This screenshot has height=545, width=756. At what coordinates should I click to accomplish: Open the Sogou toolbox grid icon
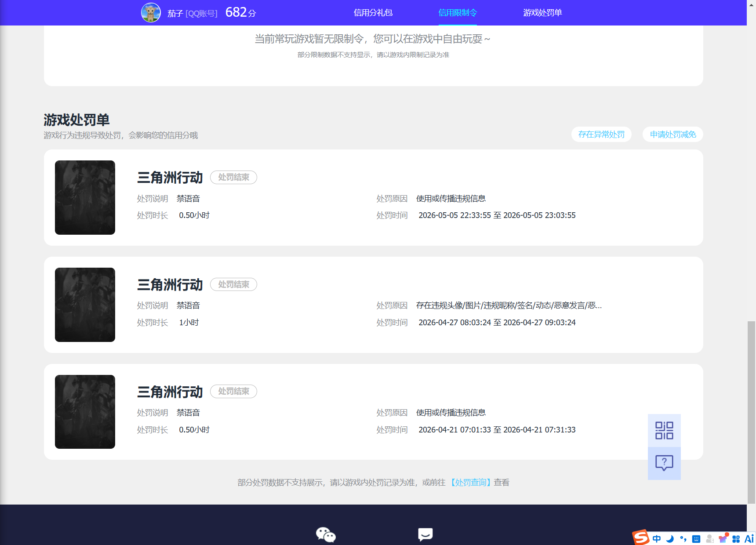pyautogui.click(x=736, y=539)
